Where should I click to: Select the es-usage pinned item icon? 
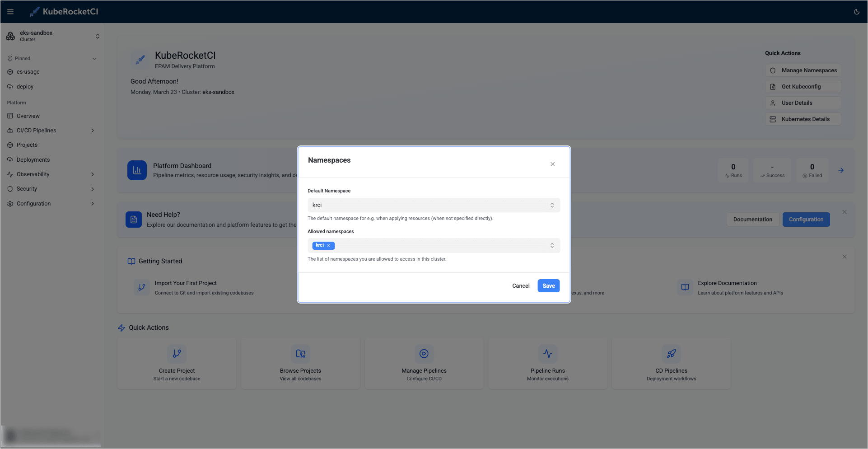click(10, 72)
